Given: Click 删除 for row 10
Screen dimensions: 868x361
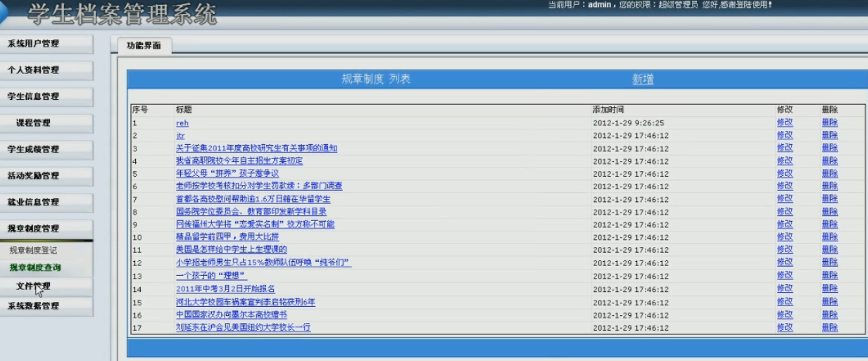Looking at the screenshot, I should (829, 237).
